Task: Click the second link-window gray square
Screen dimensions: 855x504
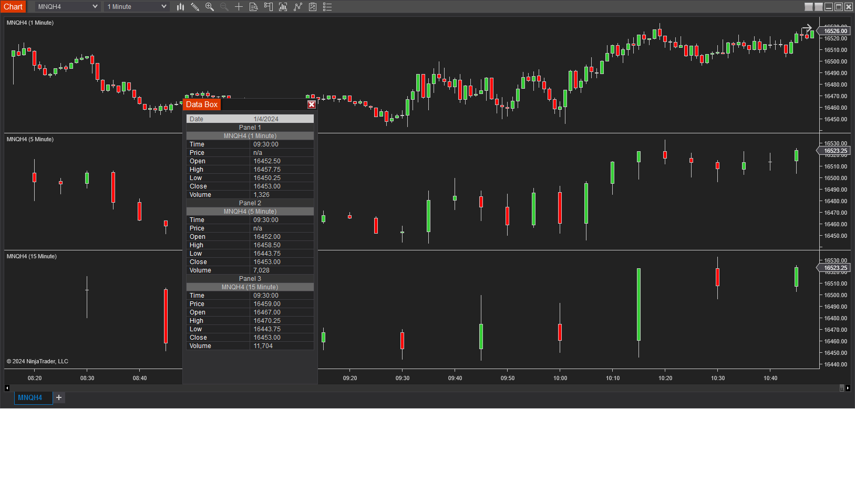Action: click(819, 7)
